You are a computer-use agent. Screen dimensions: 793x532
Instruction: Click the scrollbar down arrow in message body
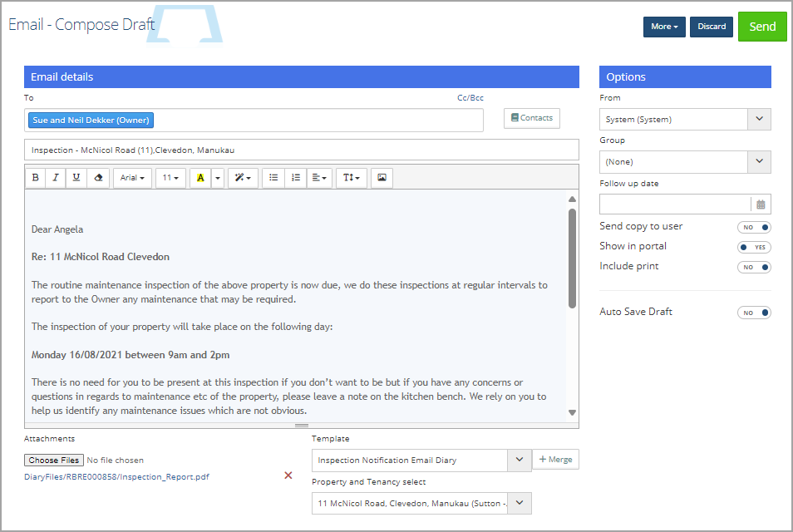[573, 412]
